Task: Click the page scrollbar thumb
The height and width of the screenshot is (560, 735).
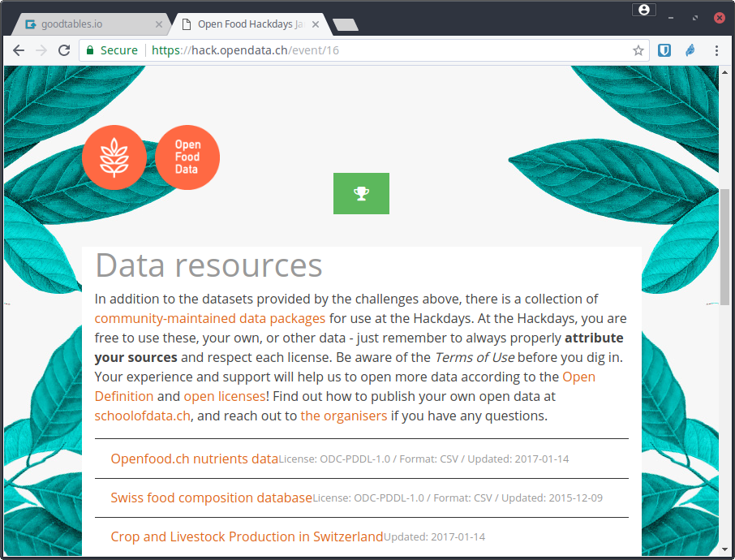Action: point(724,247)
